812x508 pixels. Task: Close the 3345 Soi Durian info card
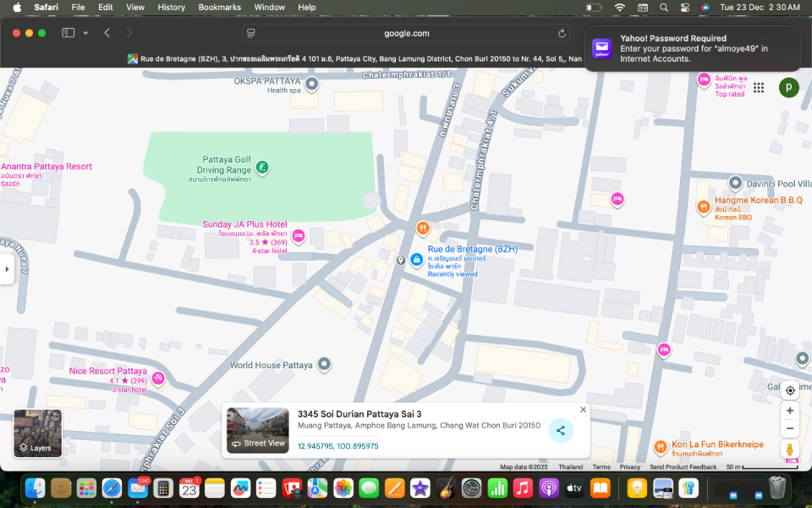tap(583, 410)
